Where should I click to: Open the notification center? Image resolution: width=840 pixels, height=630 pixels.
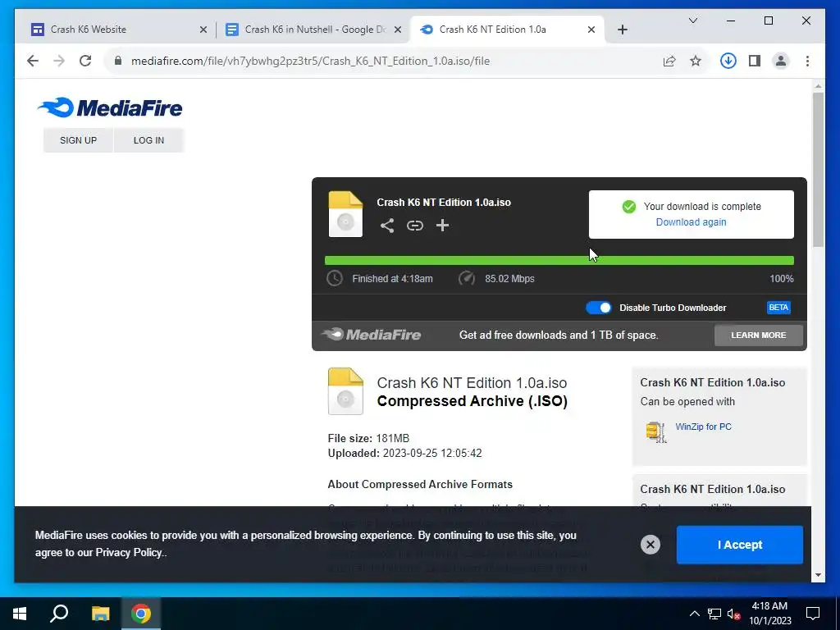[x=813, y=614]
